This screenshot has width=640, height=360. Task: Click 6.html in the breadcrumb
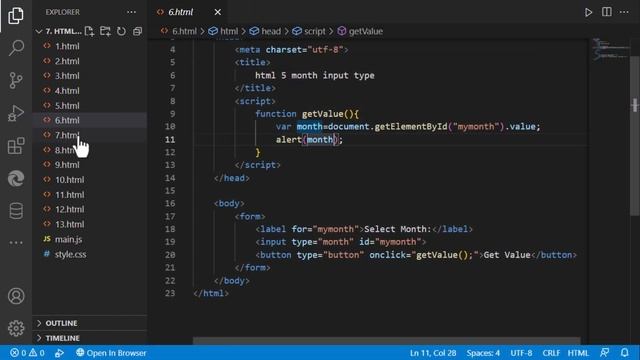(184, 31)
